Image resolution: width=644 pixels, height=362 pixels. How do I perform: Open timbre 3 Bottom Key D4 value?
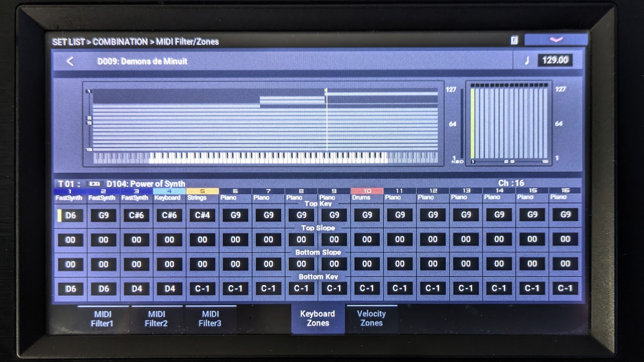tap(137, 289)
